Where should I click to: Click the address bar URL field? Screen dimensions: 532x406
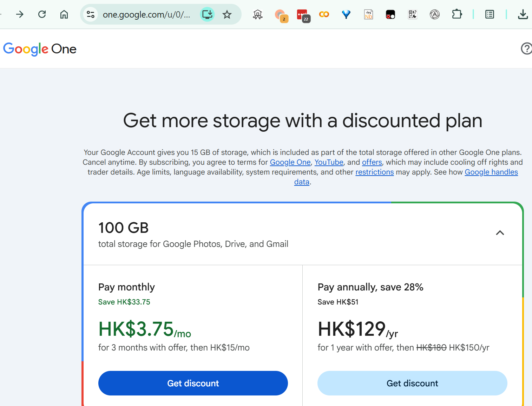tap(146, 14)
